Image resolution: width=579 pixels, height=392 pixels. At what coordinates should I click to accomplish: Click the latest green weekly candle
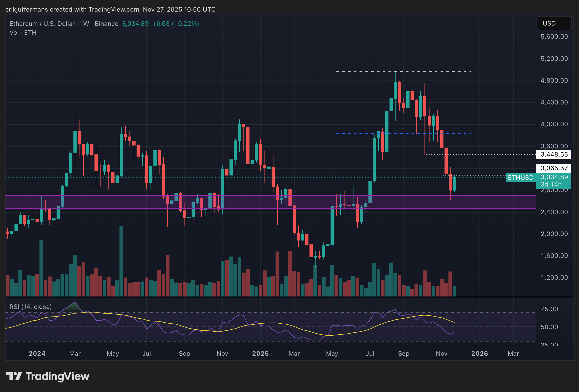(455, 184)
